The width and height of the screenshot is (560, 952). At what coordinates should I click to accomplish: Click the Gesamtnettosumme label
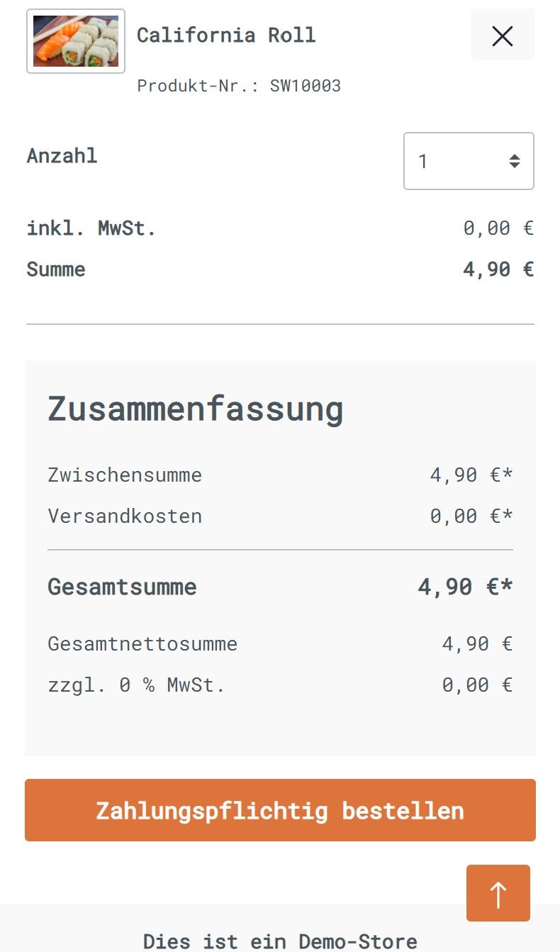142,644
